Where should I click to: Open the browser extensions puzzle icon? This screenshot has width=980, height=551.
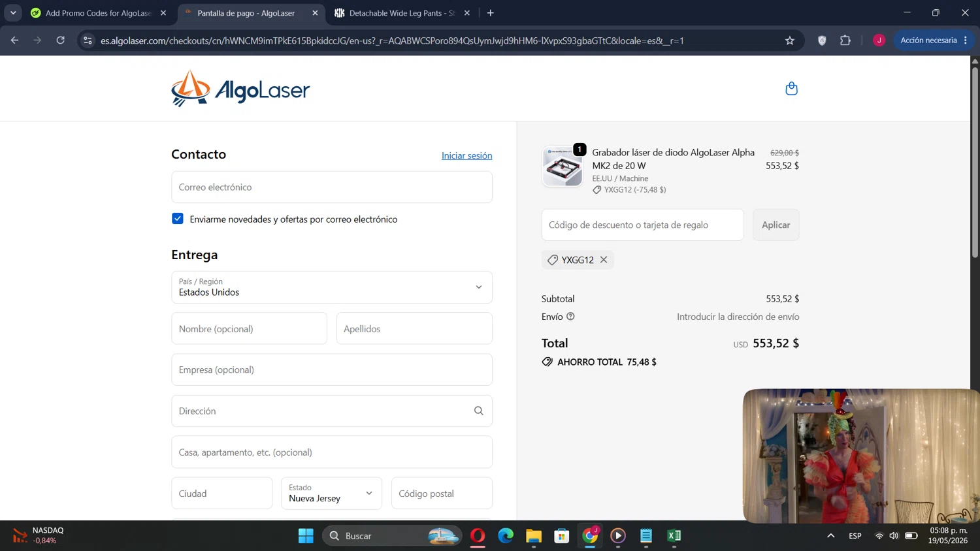point(845,40)
